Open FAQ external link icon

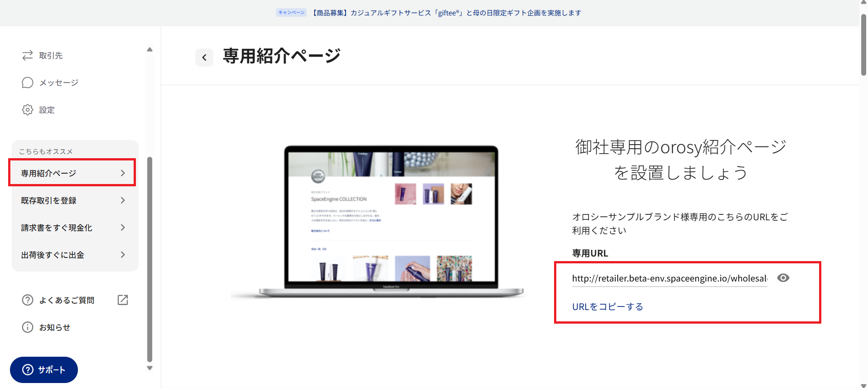[123, 300]
